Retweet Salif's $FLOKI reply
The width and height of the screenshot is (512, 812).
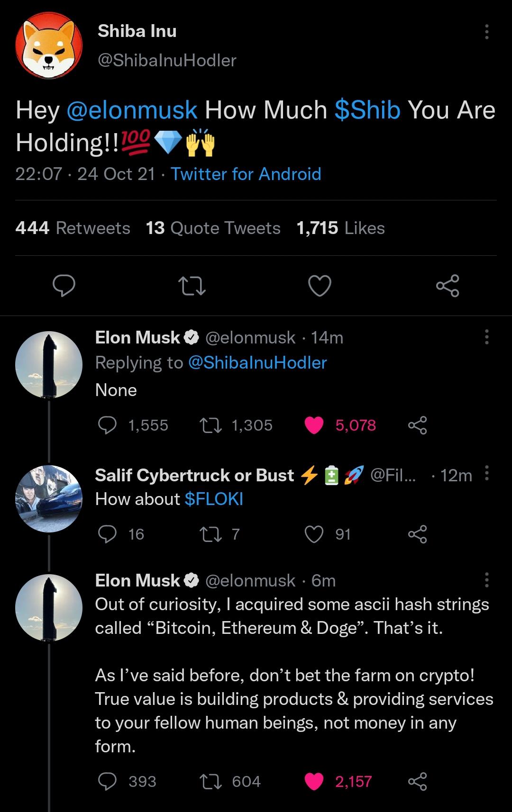210,534
